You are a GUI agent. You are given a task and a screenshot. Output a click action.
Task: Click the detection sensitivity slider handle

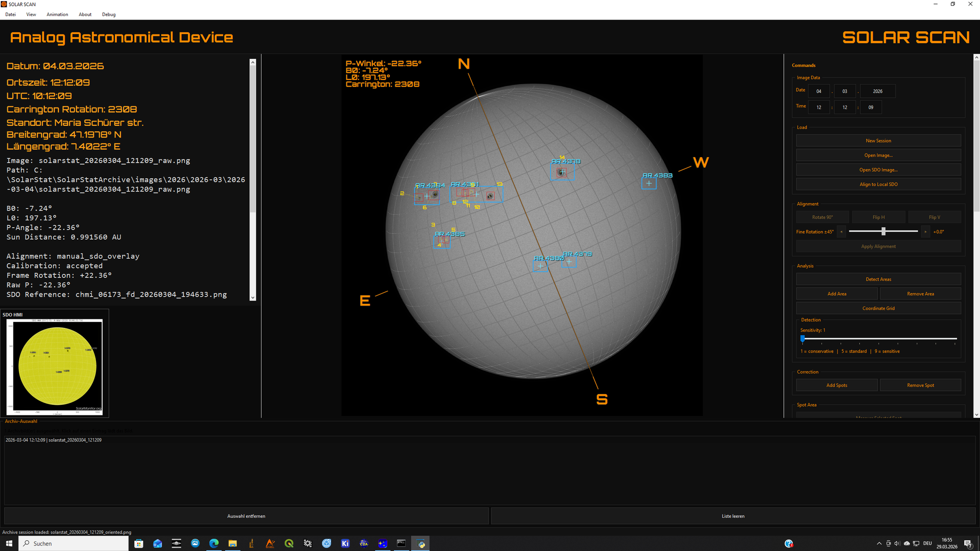[802, 338]
